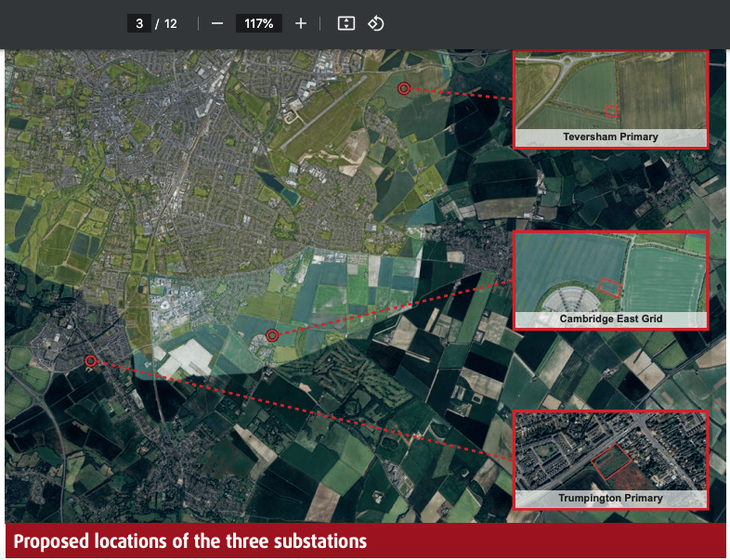Click the fit to page icon
Screen dimensions: 730x560
345,23
